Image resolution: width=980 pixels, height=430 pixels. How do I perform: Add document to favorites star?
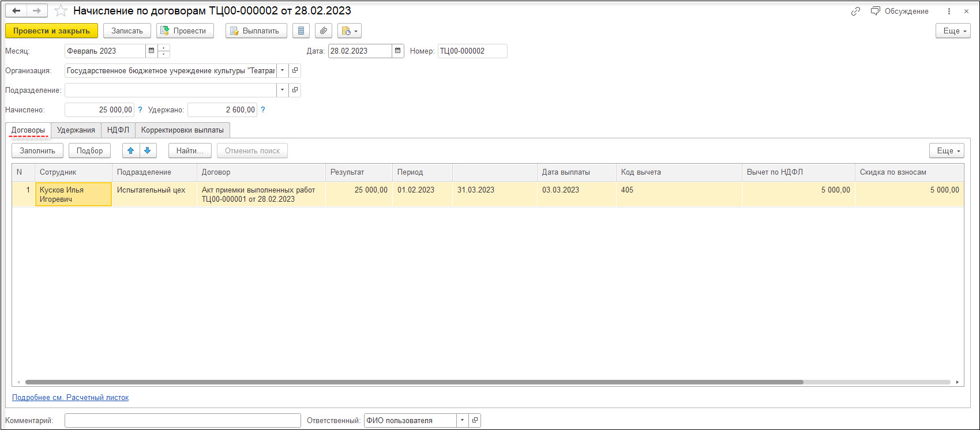[x=61, y=11]
